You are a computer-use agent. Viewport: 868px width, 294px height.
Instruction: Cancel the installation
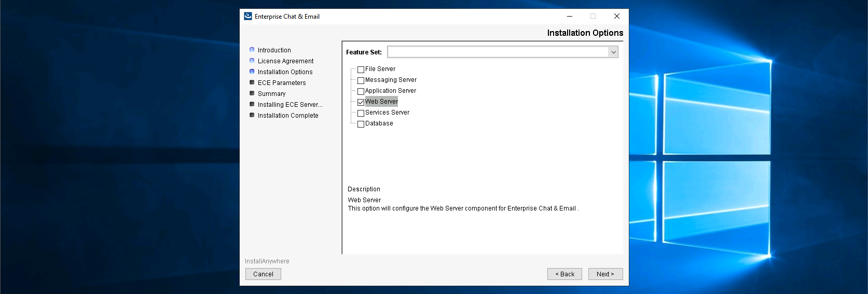click(x=263, y=274)
